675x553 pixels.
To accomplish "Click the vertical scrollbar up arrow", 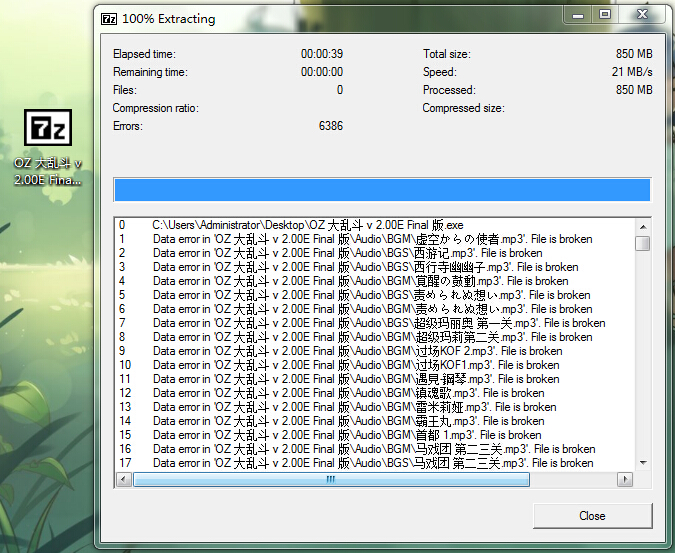I will 643,227.
